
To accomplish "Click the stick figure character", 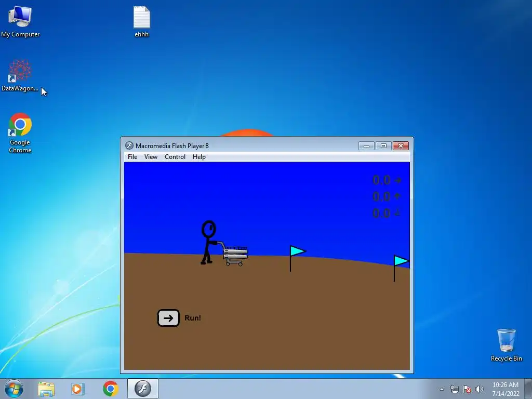I will coord(208,242).
